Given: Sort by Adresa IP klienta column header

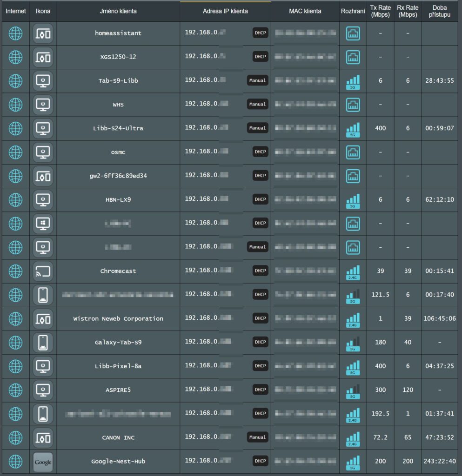Looking at the screenshot, I should [225, 11].
